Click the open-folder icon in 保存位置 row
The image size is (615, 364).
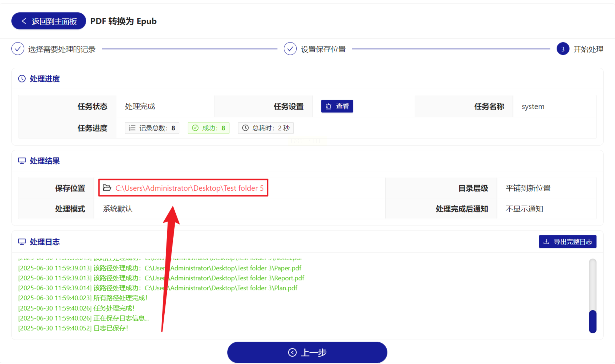[x=107, y=188]
